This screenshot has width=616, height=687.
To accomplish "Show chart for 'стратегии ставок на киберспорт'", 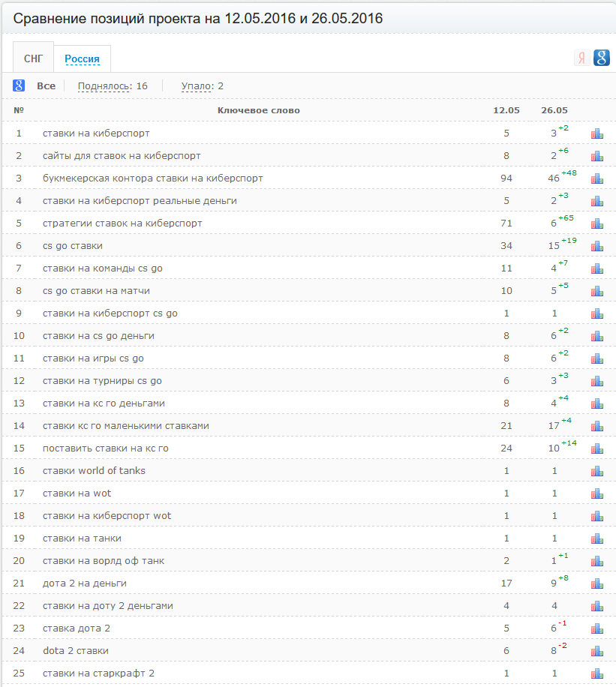I will coord(596,223).
